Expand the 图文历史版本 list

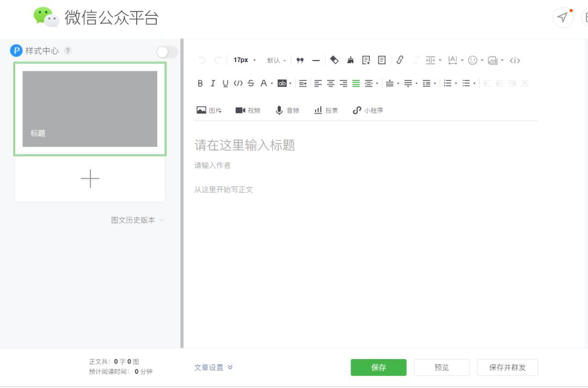coord(138,220)
